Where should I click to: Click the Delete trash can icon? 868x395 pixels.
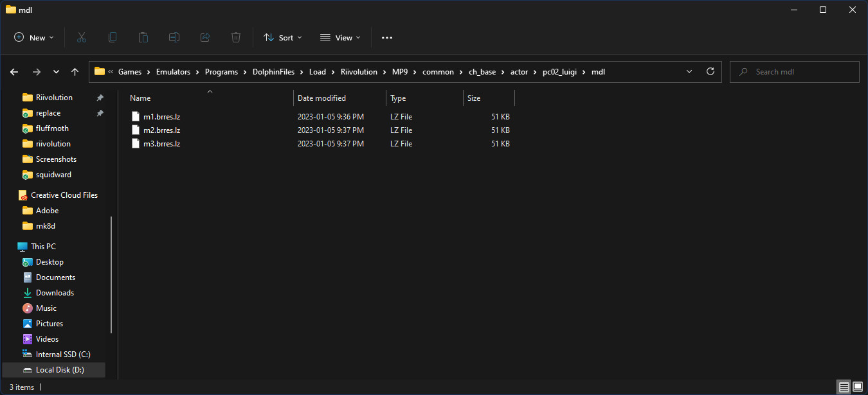pos(236,38)
